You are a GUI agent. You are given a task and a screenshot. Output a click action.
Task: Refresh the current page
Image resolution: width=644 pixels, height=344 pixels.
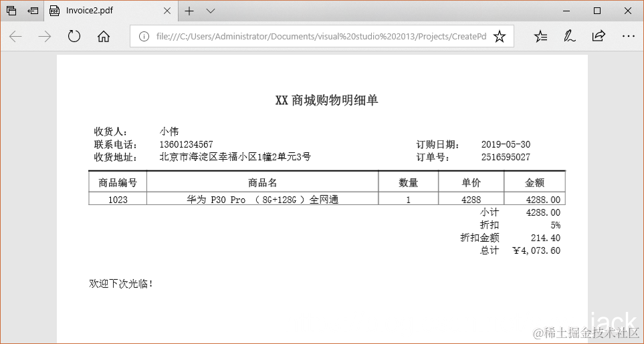74,36
